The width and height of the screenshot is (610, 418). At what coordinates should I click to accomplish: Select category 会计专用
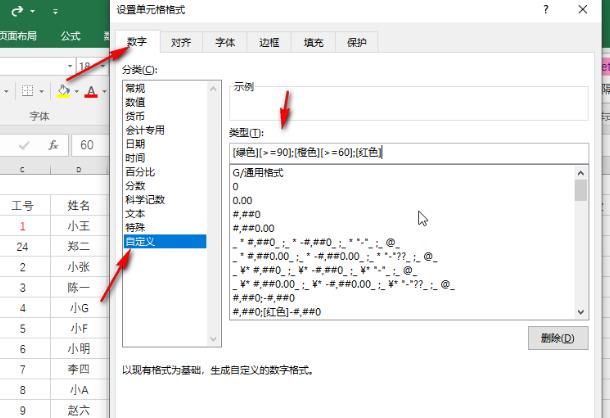tap(165, 130)
